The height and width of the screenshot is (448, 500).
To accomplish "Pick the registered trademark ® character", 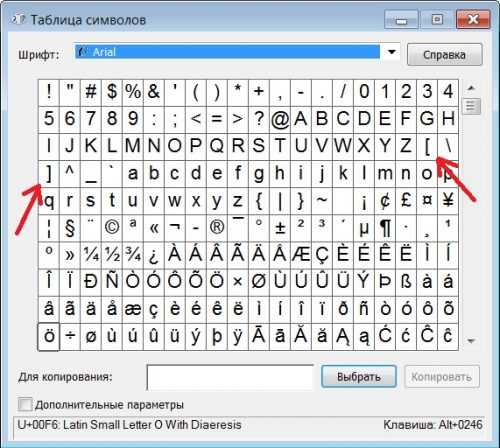I will tap(217, 228).
